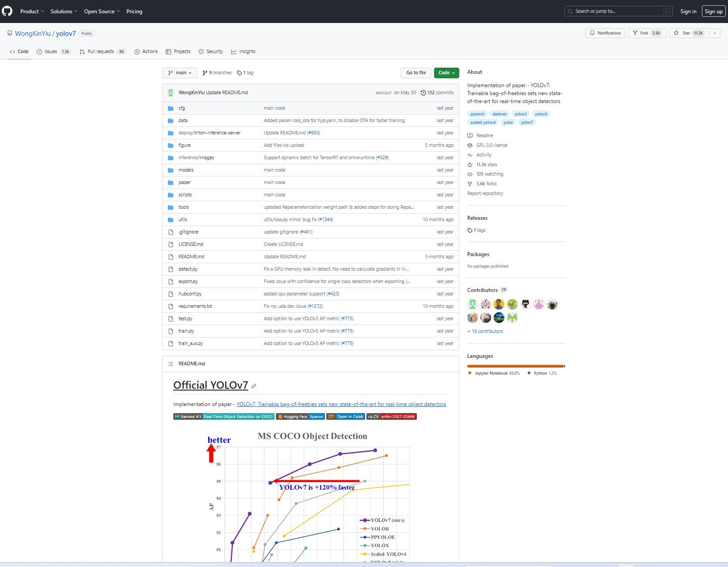Switch to the Actions tab
The image size is (728, 567).
pyautogui.click(x=146, y=52)
